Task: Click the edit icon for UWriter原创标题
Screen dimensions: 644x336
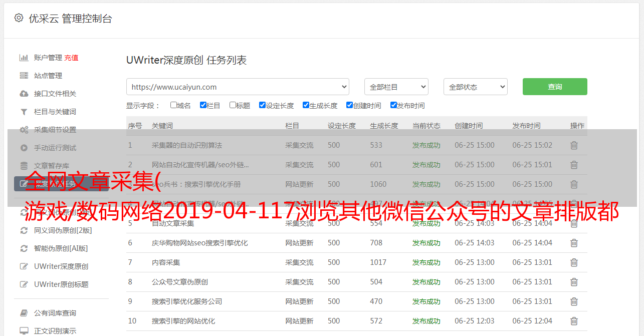Action: pyautogui.click(x=24, y=284)
